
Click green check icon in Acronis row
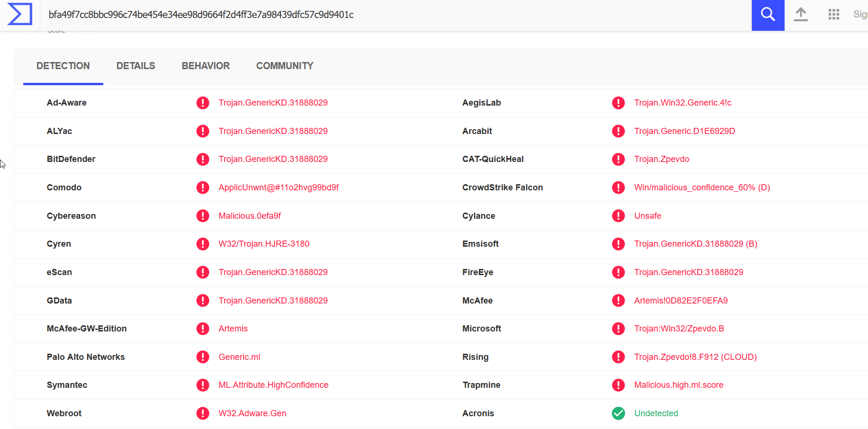tap(618, 413)
